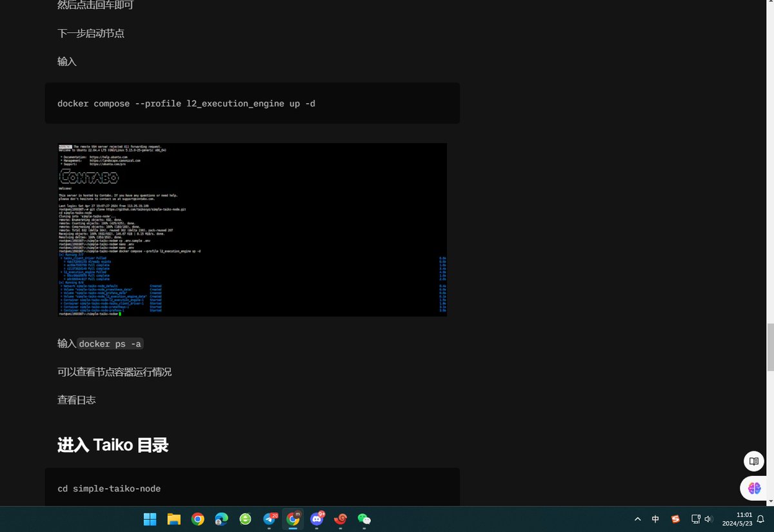
Task: Open Microsoft Edge from the taskbar
Action: [221, 519]
